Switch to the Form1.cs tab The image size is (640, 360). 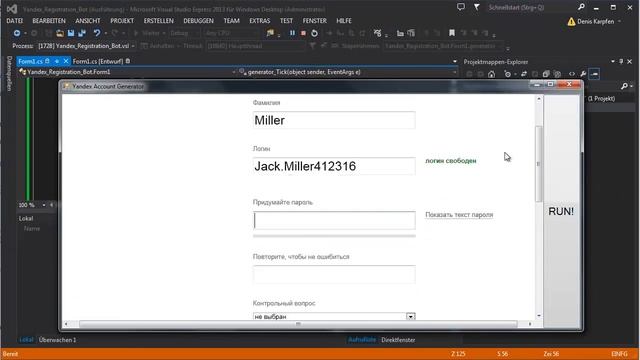(30, 61)
